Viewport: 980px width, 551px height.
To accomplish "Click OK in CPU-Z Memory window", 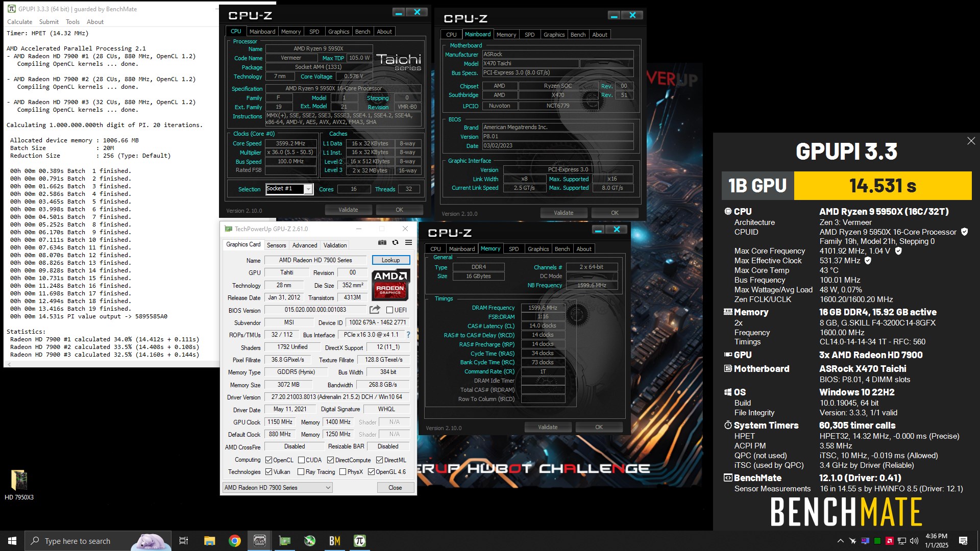I will [599, 427].
